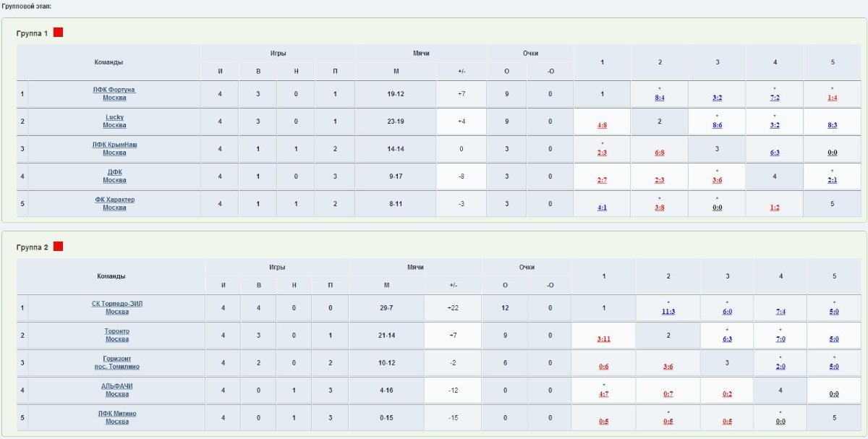The height and width of the screenshot is (439, 868).
Task: Open the АЛЬФАЧИ Москва team link
Action: pyautogui.click(x=117, y=391)
